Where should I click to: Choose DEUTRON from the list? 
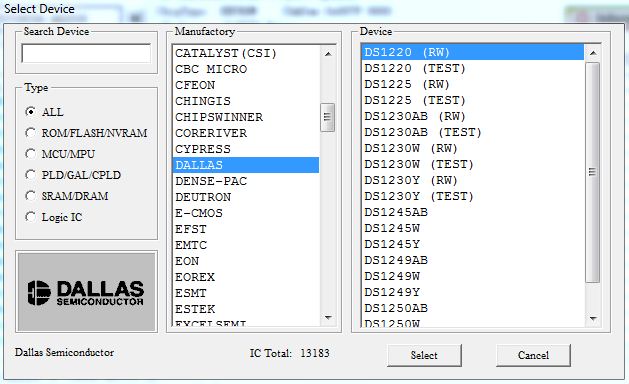(x=246, y=197)
